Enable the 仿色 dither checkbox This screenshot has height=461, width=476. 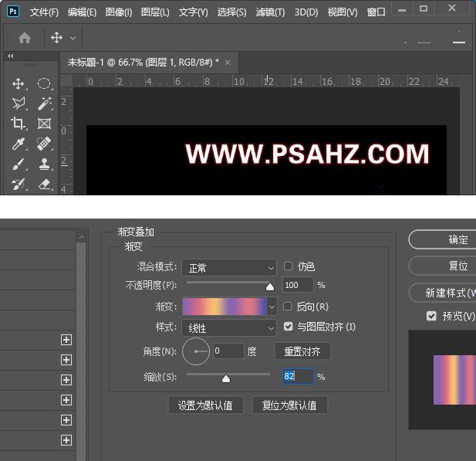288,266
